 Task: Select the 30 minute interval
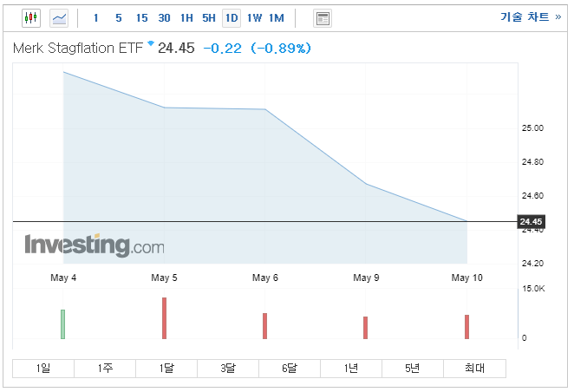click(164, 18)
